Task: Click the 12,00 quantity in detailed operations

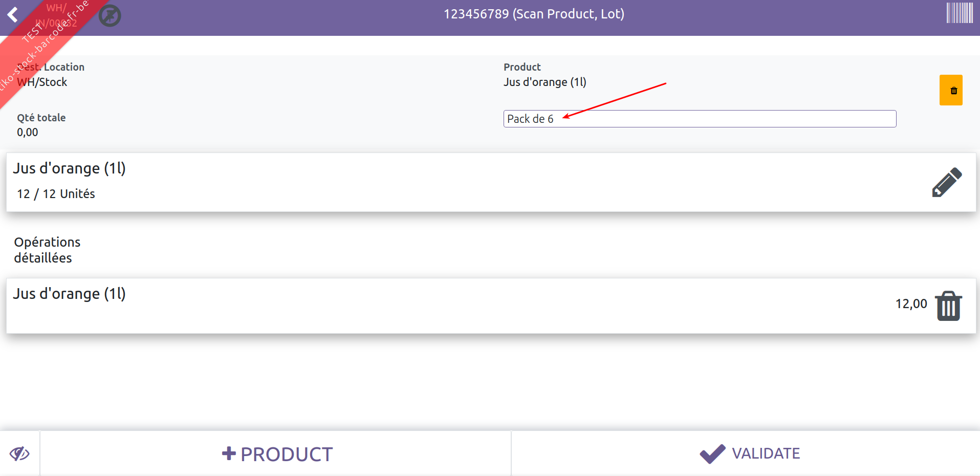Action: [x=911, y=304]
